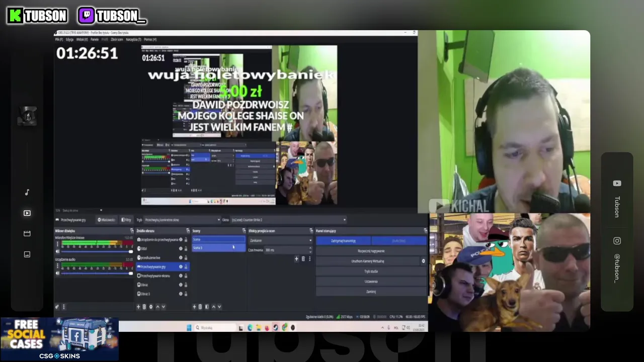The height and width of the screenshot is (362, 644).
Task: Open the Edycja menu
Action: pos(70,39)
